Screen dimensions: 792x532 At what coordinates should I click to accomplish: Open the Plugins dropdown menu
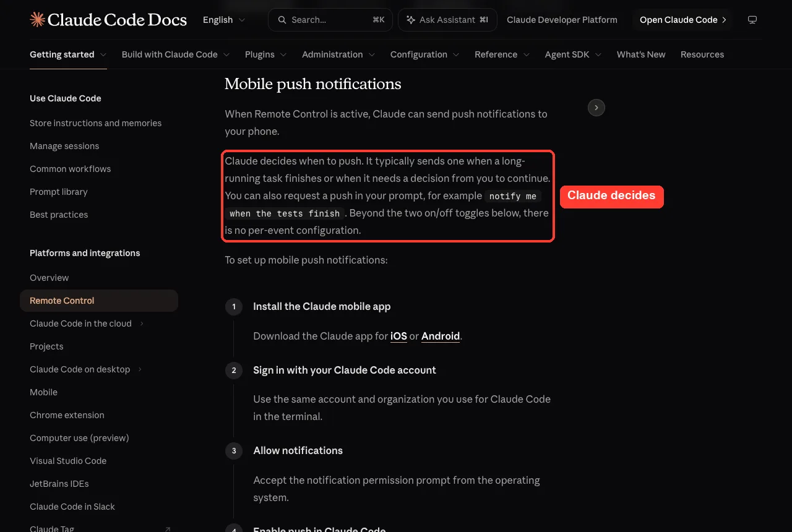click(266, 54)
